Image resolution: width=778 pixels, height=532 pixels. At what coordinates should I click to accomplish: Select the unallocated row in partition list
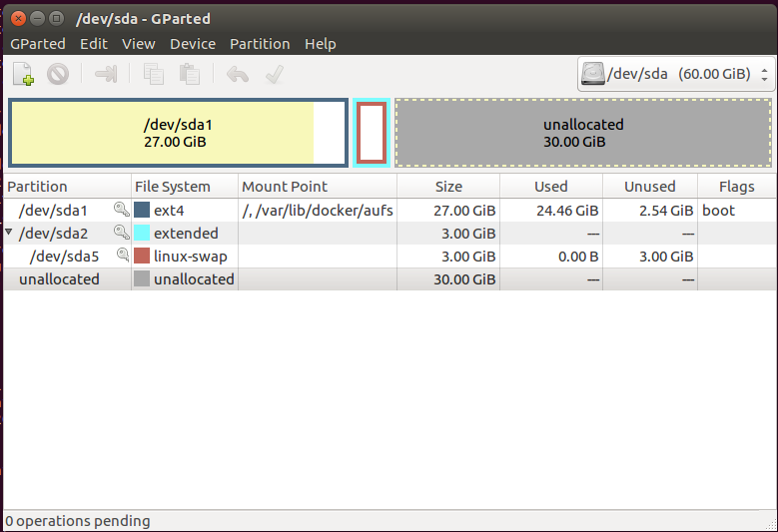(x=389, y=279)
